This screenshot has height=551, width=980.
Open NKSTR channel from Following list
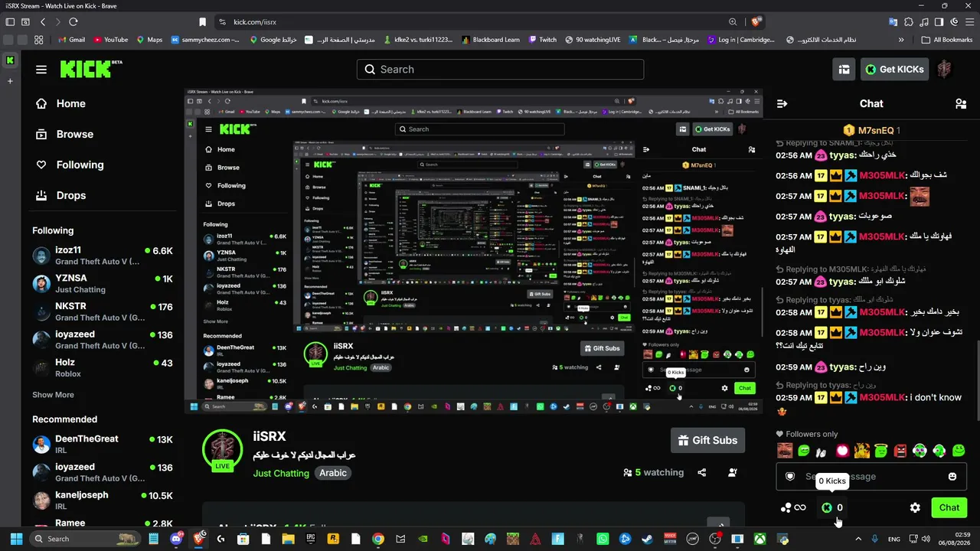(103, 311)
